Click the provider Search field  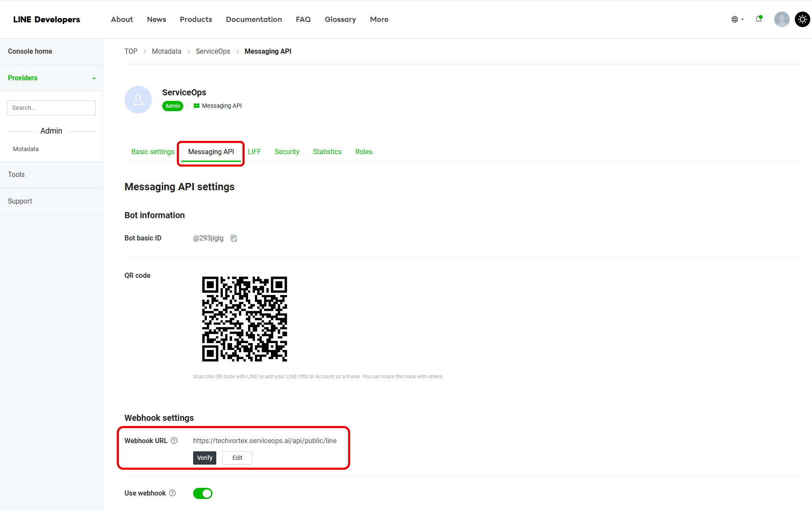[51, 108]
